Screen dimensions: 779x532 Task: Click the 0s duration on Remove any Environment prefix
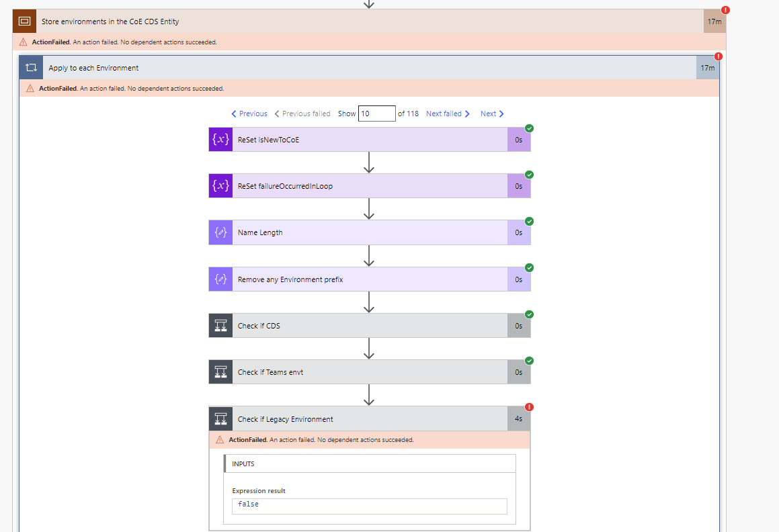pyautogui.click(x=519, y=279)
